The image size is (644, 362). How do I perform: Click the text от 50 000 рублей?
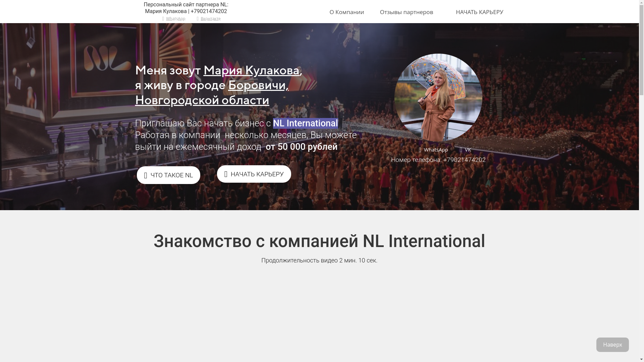tap(302, 147)
